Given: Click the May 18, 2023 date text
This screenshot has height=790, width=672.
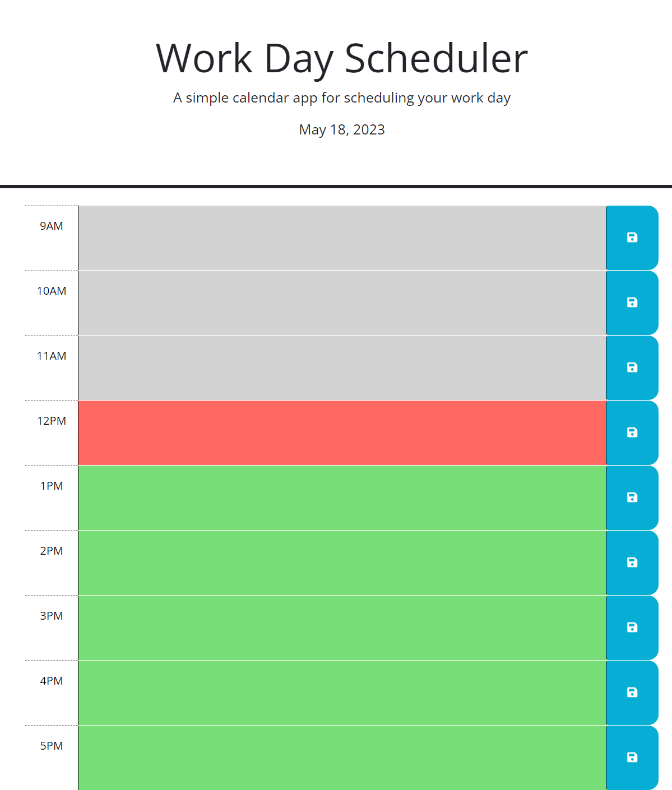Looking at the screenshot, I should (341, 129).
